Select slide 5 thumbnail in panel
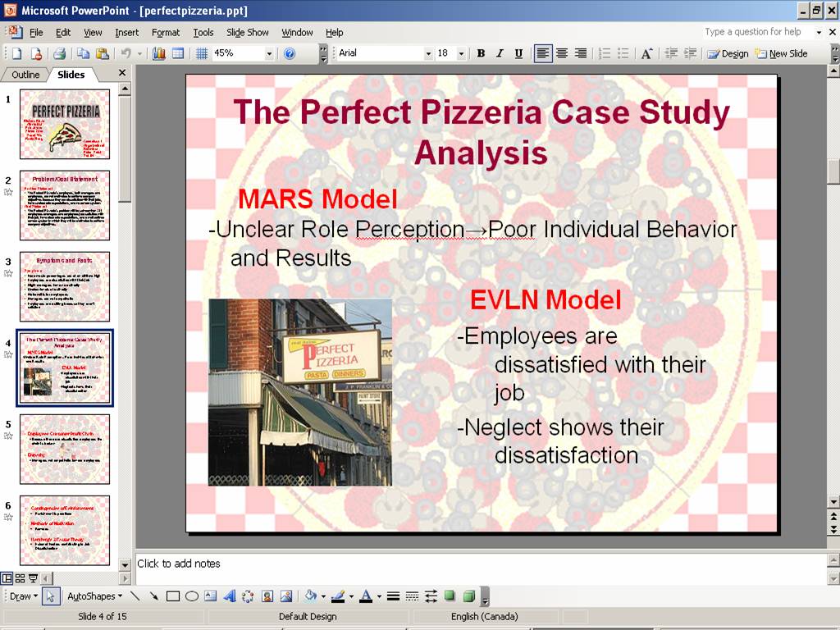 [x=65, y=450]
